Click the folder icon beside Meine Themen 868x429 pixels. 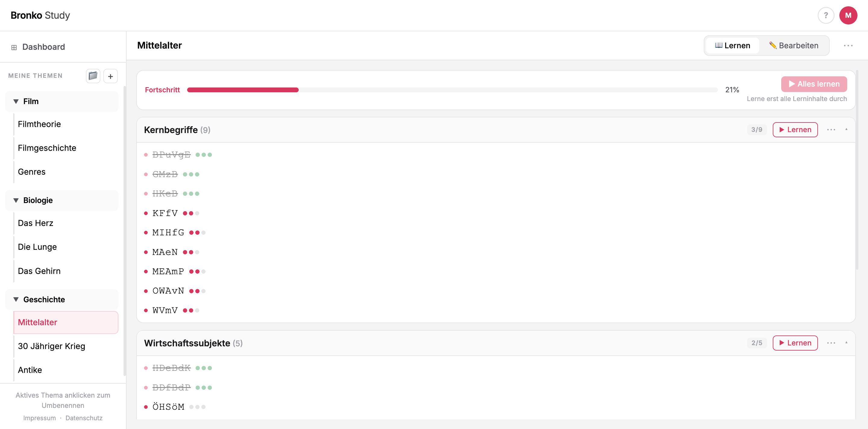click(93, 76)
